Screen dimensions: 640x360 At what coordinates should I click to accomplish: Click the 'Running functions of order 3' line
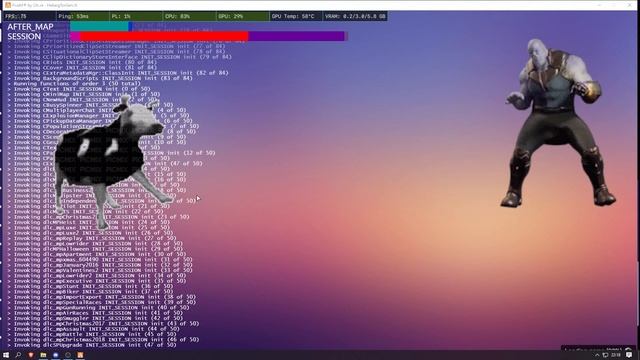coord(74,83)
